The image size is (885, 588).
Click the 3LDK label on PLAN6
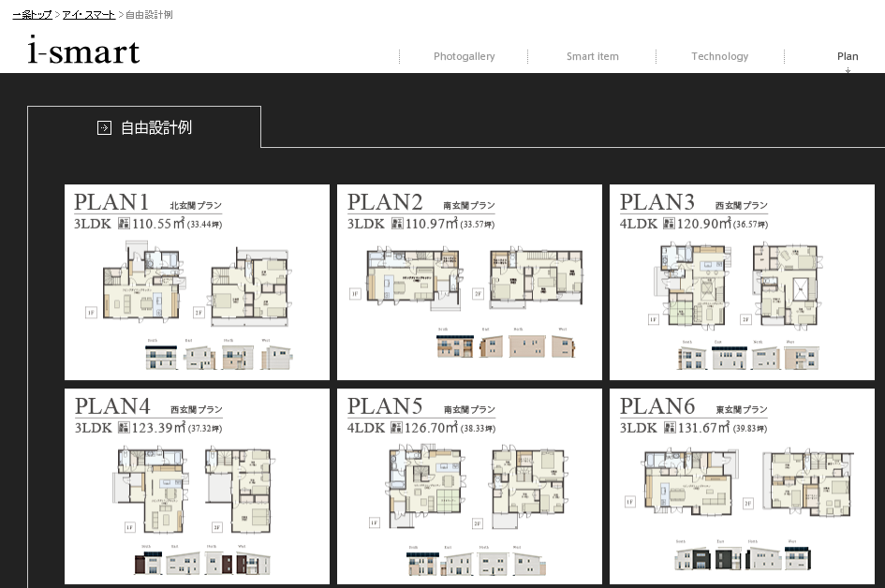pyautogui.click(x=639, y=428)
